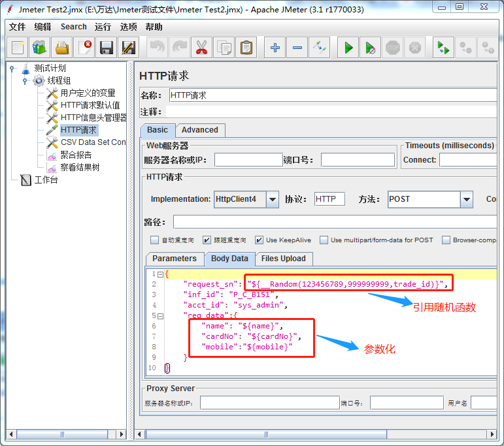The width and height of the screenshot is (504, 446).
Task: Open the 运行 menu
Action: (103, 27)
